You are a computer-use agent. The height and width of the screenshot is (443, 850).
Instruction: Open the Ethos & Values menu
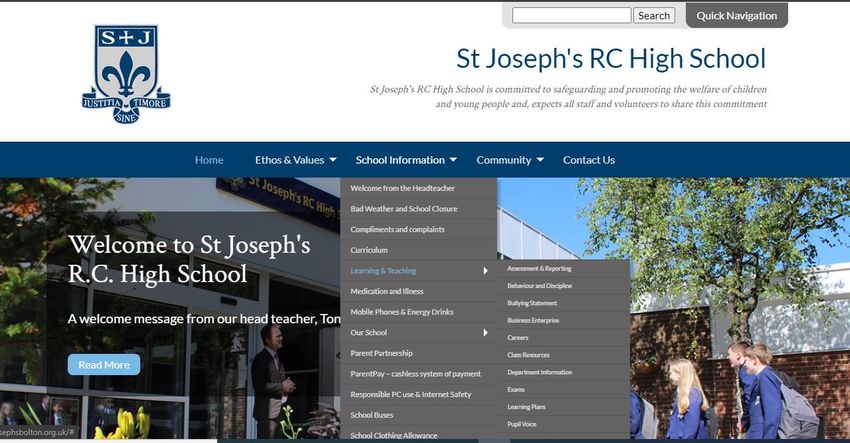tap(289, 160)
